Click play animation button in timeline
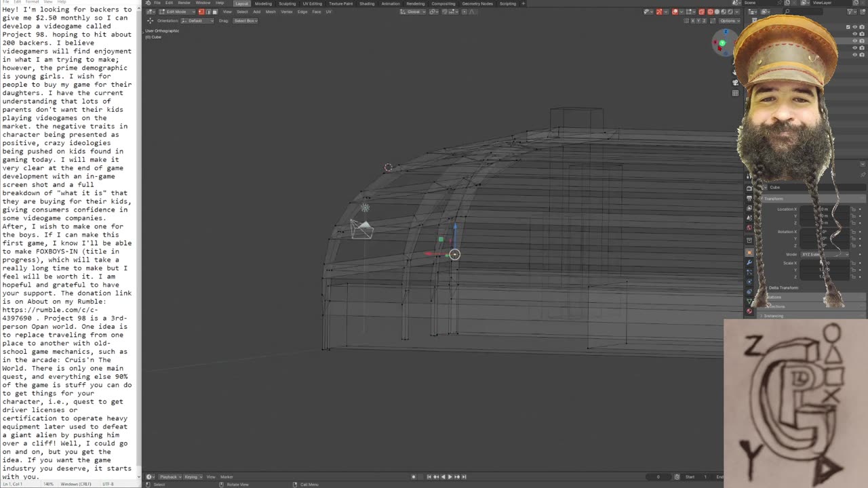Viewport: 868px width, 488px height. [x=450, y=476]
